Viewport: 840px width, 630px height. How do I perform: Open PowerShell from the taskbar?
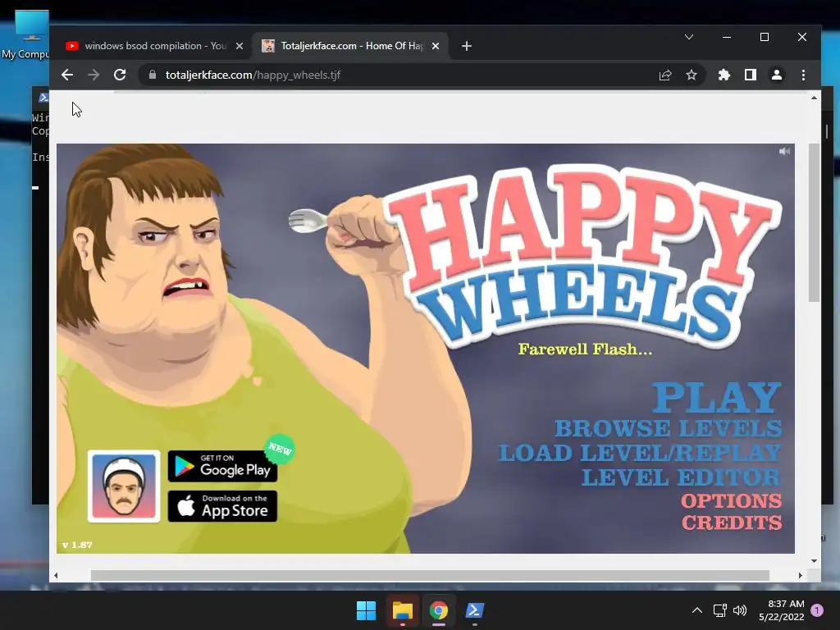pos(475,610)
